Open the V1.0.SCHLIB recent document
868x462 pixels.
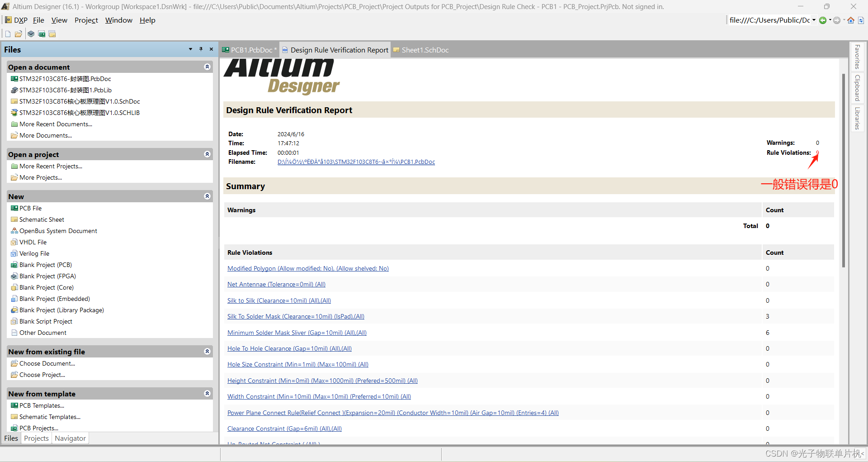pos(80,113)
